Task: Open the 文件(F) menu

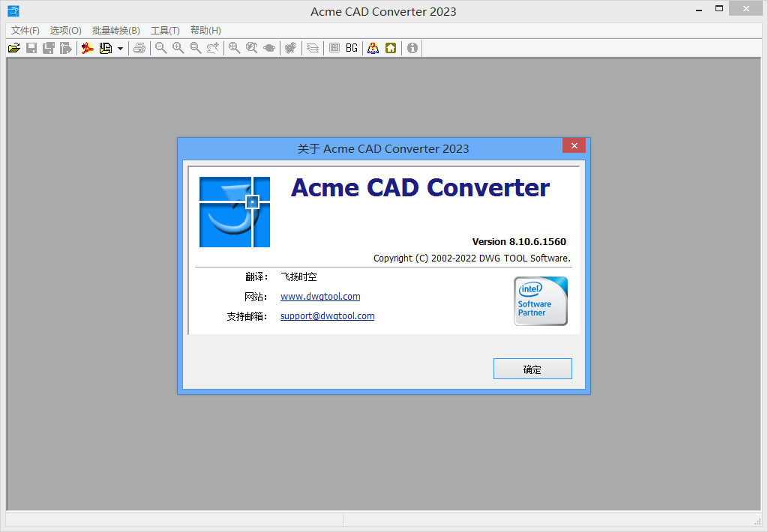Action: 25,30
